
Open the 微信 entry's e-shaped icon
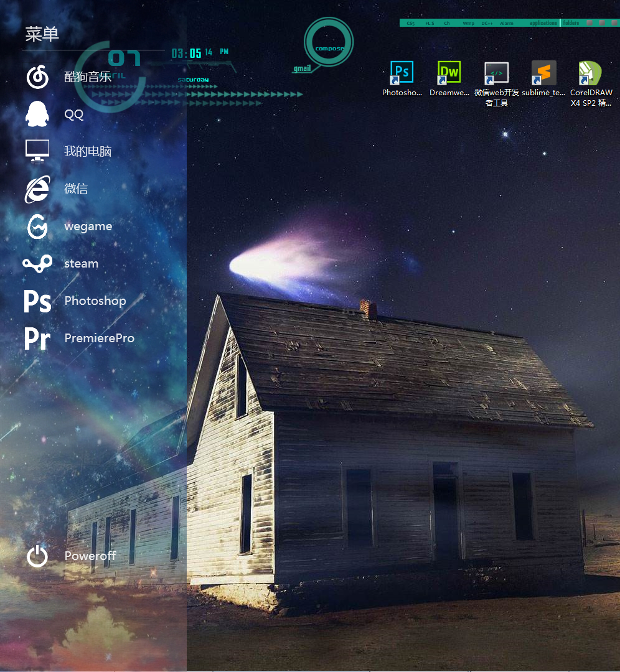[37, 189]
